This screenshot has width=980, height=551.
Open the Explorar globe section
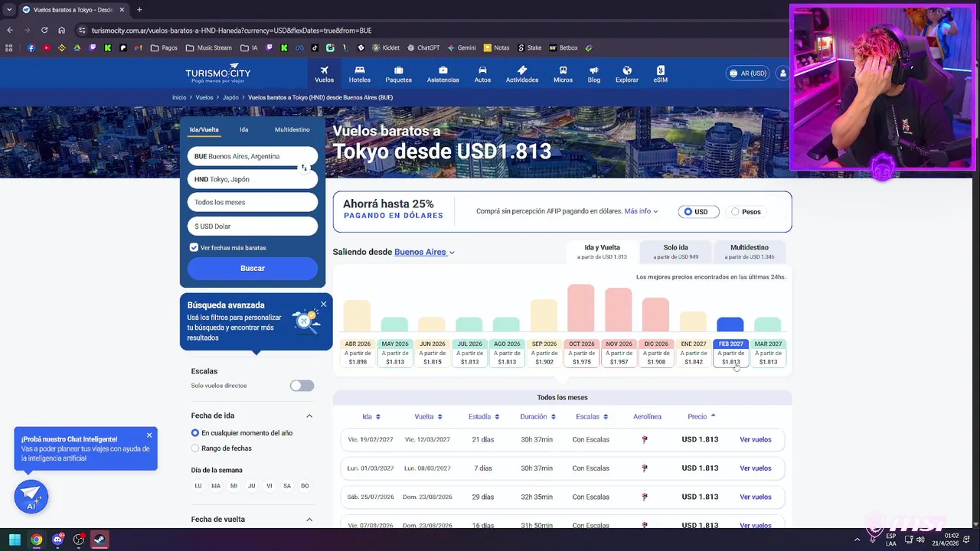pos(627,74)
